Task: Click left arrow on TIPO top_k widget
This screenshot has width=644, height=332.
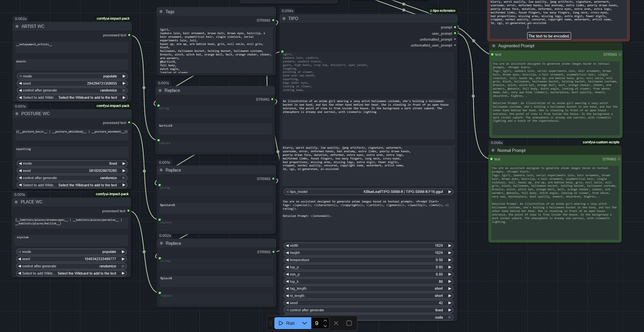Action: coord(287,281)
